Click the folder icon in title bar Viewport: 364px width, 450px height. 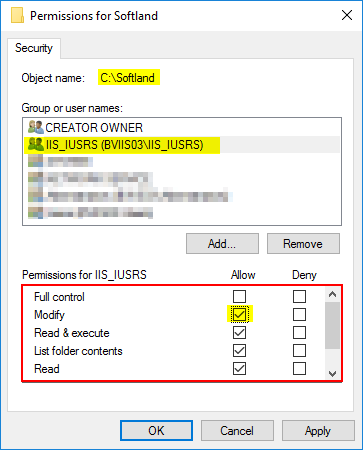[x=17, y=15]
